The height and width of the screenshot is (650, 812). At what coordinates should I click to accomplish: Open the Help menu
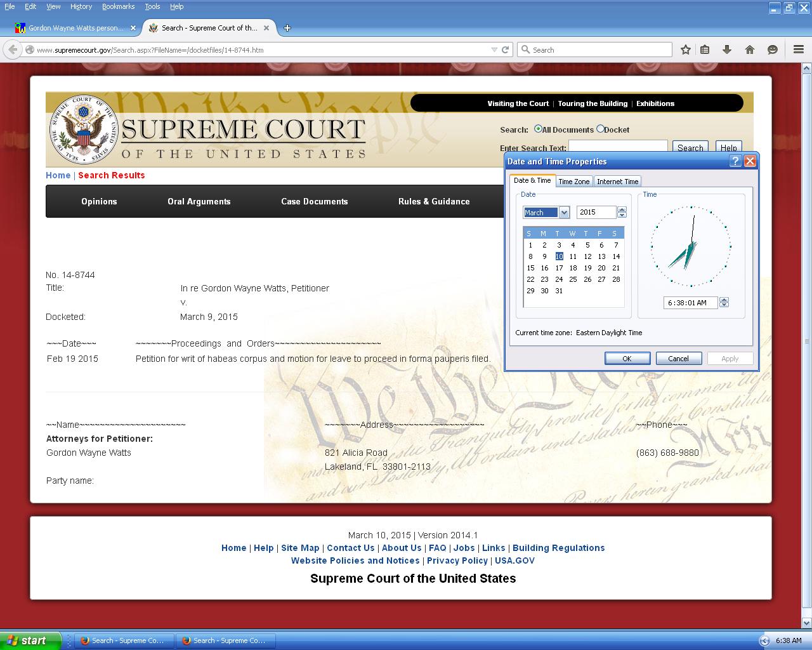pos(177,6)
